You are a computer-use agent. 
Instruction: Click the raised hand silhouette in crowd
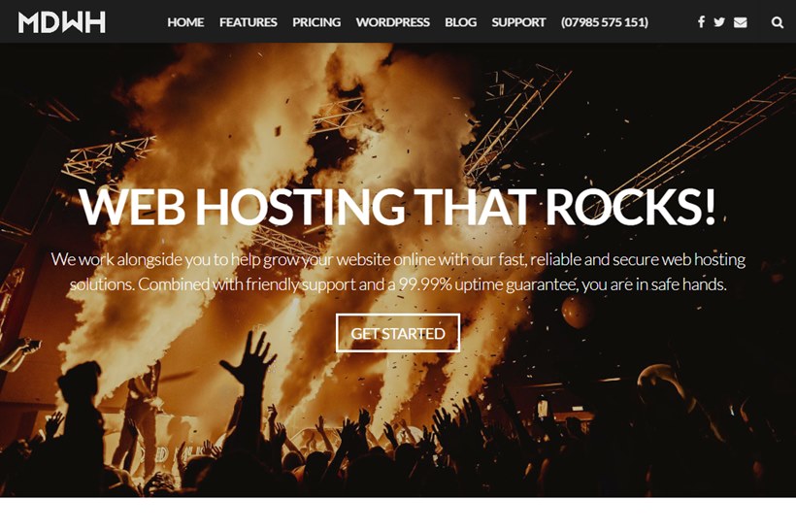click(x=249, y=360)
